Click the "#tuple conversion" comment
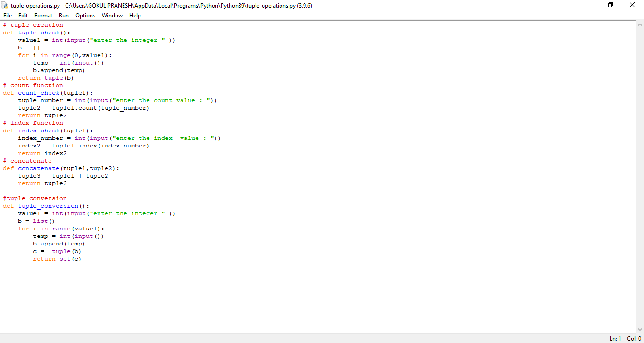This screenshot has height=343, width=644. (35, 198)
